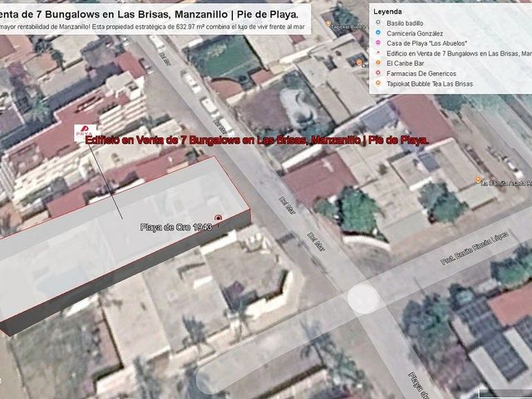Select the orange placemark pin beside the legend panel
532x399 pixels.
click(x=359, y=62)
